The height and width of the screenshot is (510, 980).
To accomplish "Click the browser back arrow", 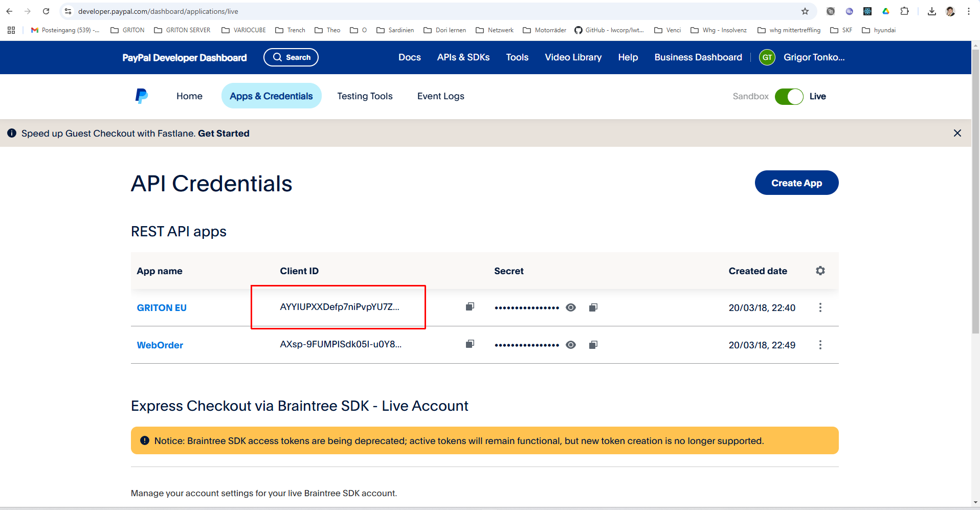I will coord(9,11).
